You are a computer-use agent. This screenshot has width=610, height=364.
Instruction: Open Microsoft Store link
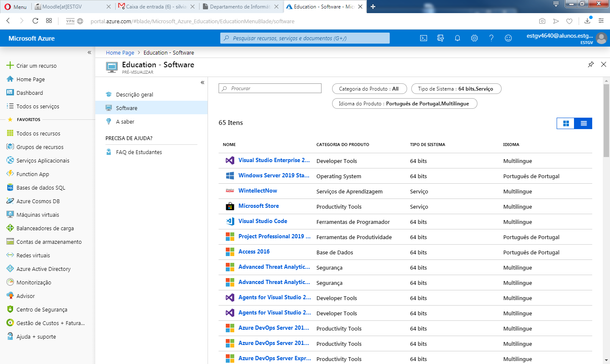[258, 206]
